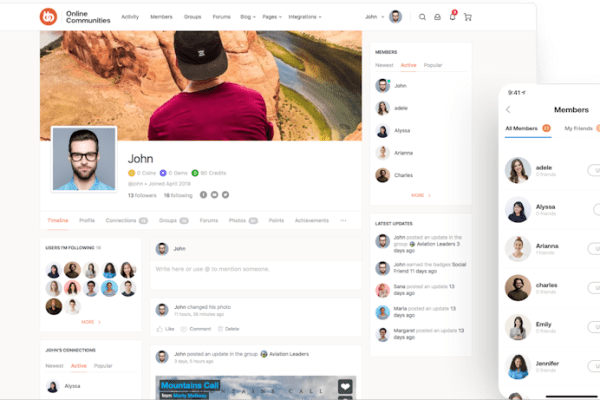Open the search icon in header

[x=422, y=17]
